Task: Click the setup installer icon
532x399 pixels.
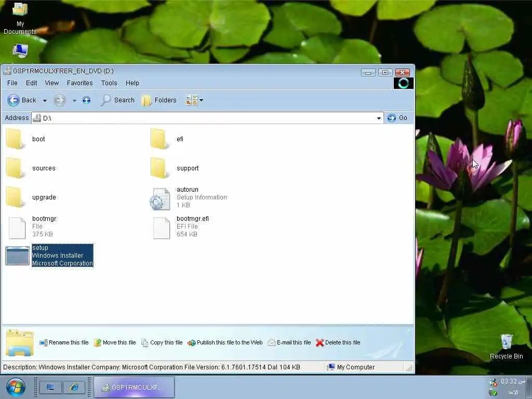Action: [x=17, y=256]
